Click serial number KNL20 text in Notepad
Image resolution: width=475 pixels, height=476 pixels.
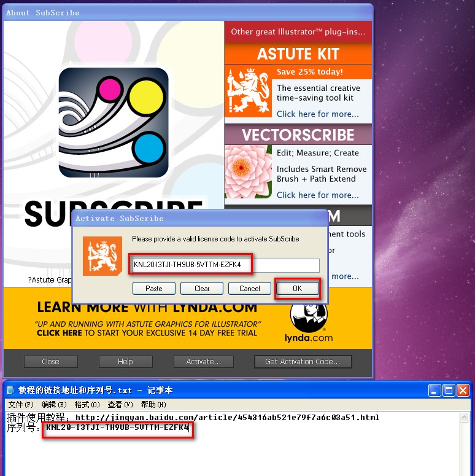coord(117,427)
